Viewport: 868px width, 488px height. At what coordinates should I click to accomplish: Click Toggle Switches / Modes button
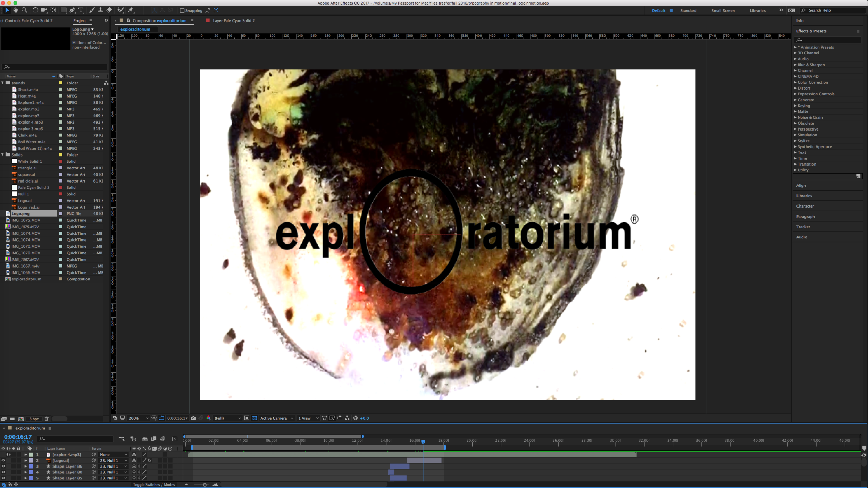154,485
